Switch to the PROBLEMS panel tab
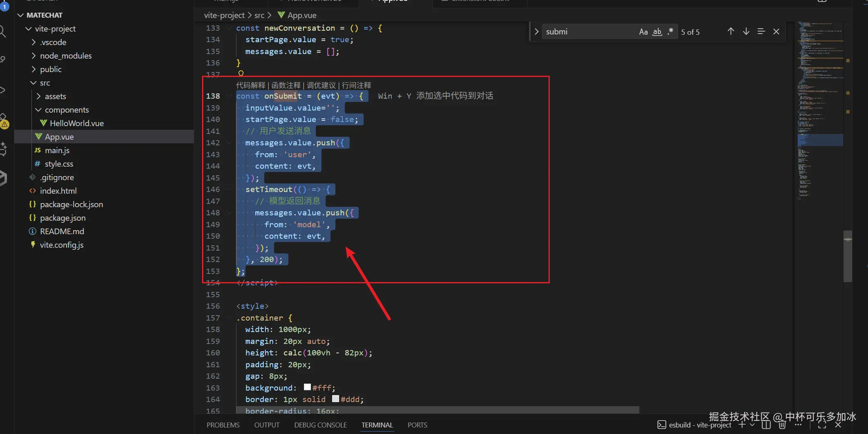 223,425
